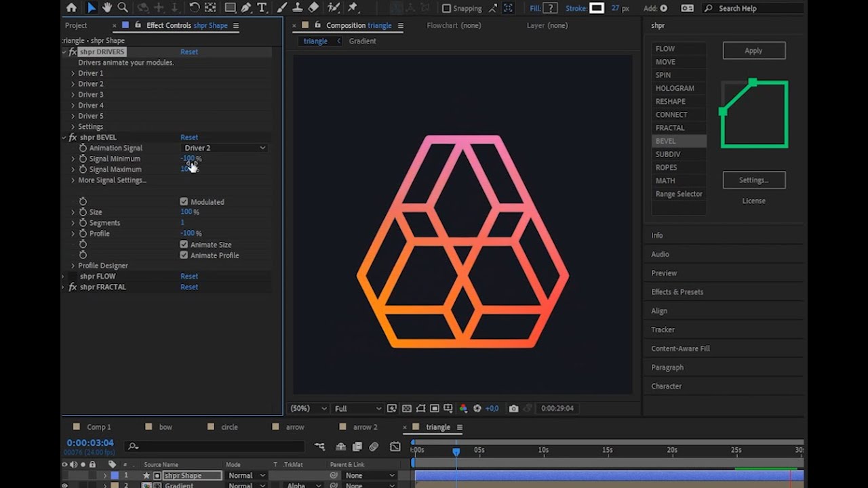The width and height of the screenshot is (868, 488).
Task: Click the white Stroke color swatch
Action: (597, 8)
